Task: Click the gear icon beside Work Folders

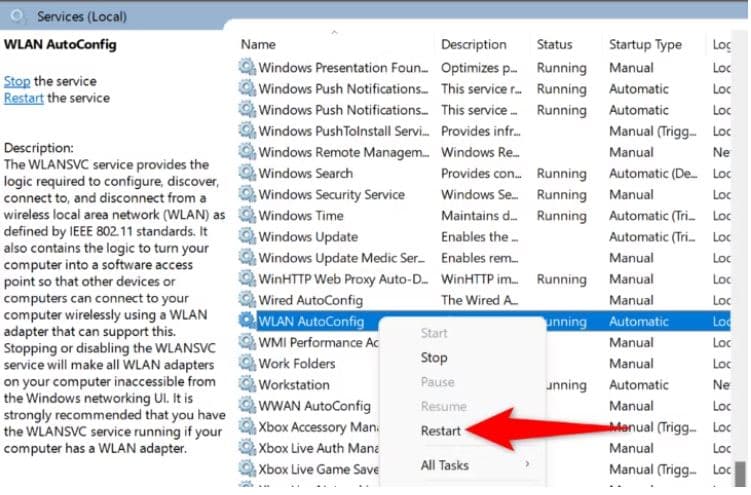Action: [x=246, y=364]
